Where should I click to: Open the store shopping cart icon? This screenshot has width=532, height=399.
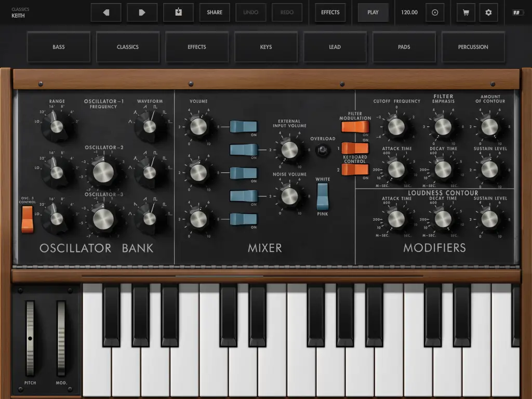click(465, 12)
